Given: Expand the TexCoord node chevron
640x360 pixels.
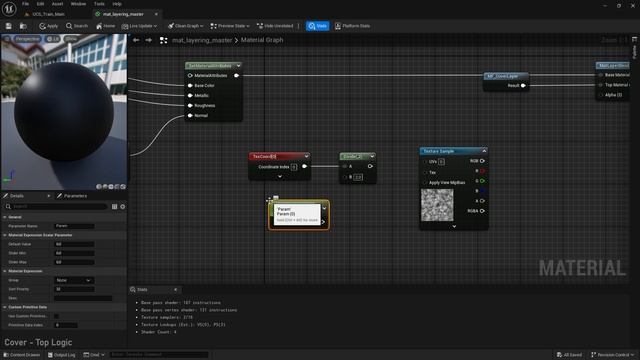Looking at the screenshot, I should pos(280,176).
